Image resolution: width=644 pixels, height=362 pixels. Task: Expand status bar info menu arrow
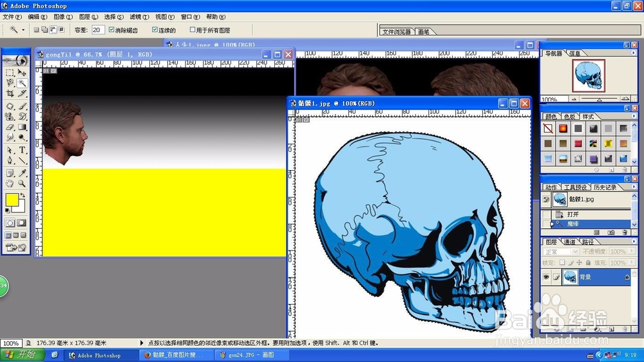point(142,343)
